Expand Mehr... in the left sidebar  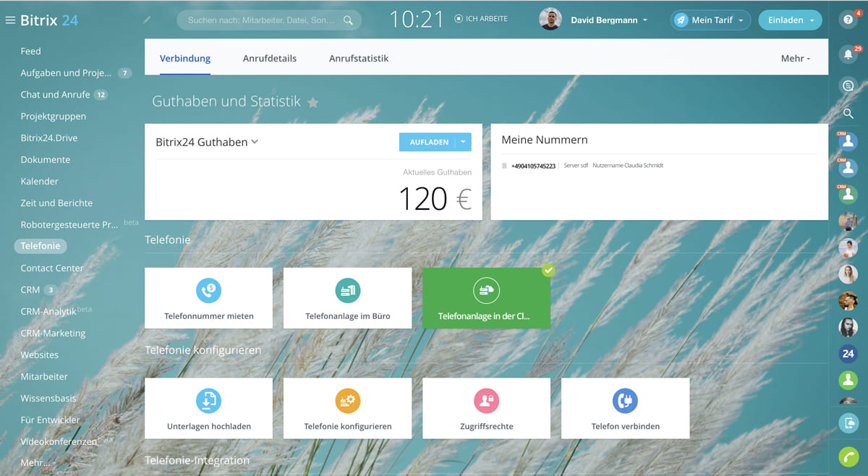coord(36,463)
